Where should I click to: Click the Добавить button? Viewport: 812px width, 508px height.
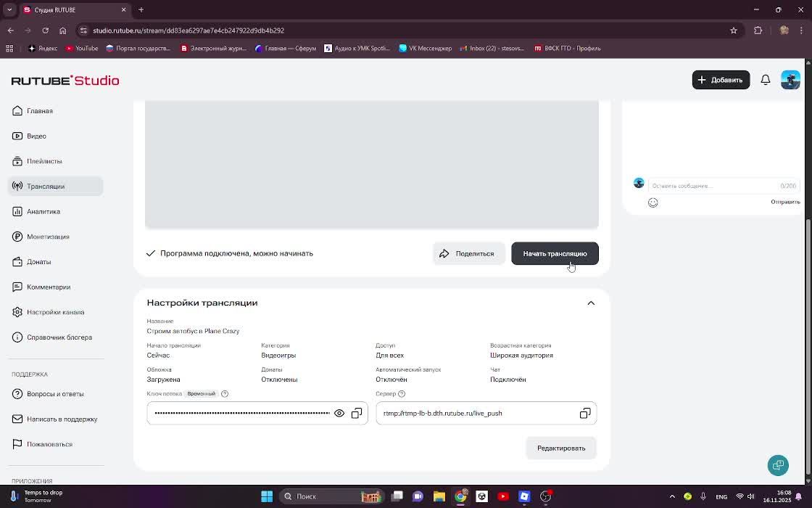[x=721, y=80]
